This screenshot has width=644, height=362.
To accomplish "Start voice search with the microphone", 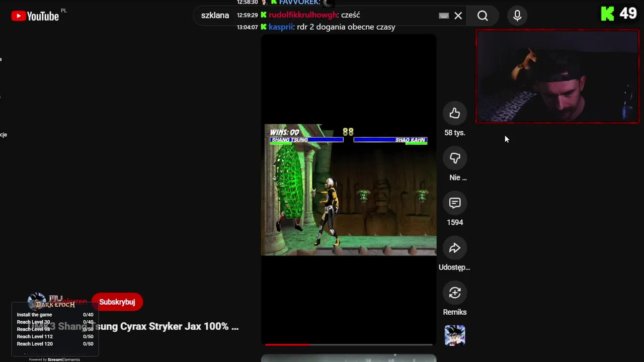I will coord(517,16).
